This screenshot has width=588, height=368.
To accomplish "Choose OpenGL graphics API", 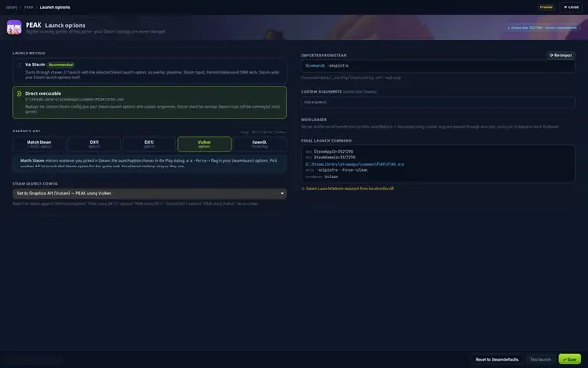I will tap(259, 144).
